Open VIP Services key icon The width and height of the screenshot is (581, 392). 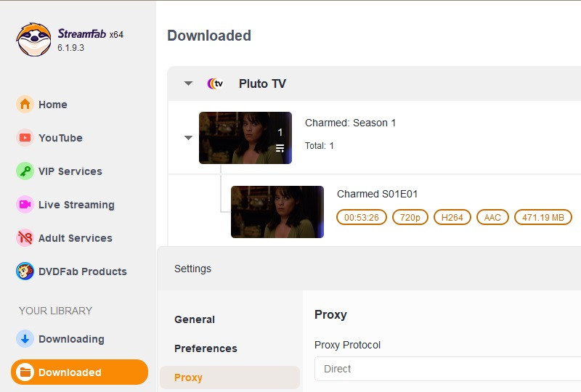click(25, 171)
